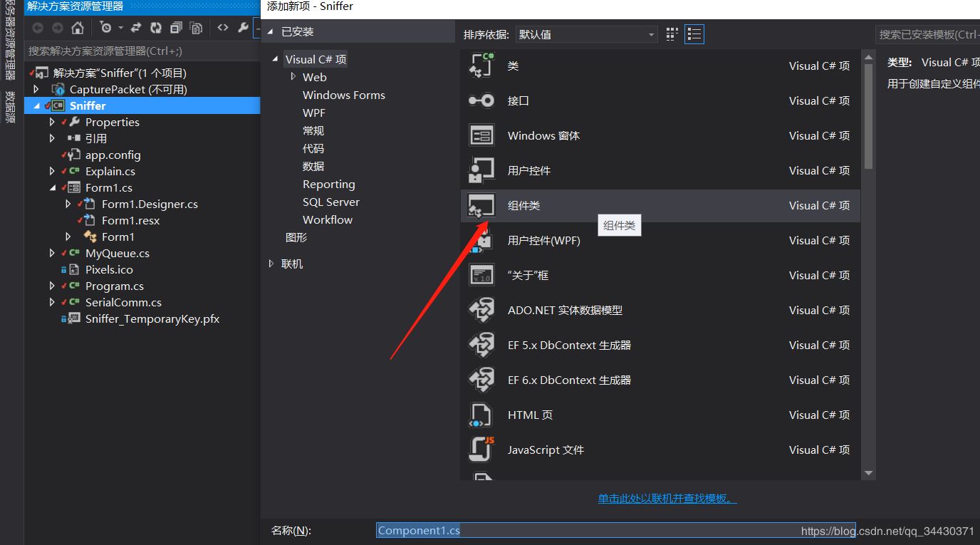980x545 pixels.
Task: Select SerialComm.cs file
Action: pos(123,302)
